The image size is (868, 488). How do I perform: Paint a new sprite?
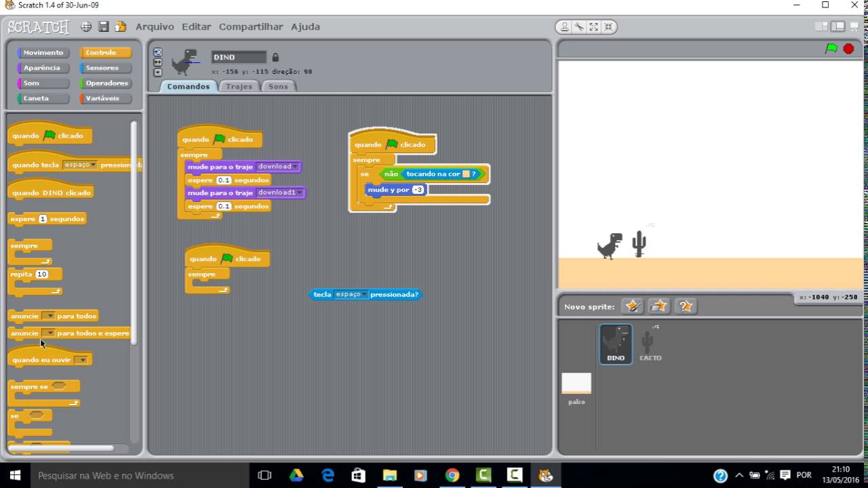[x=633, y=306]
